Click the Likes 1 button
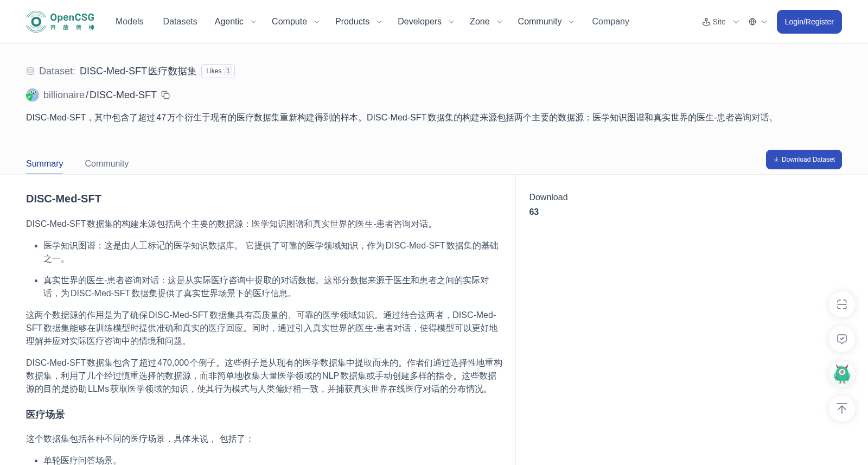The image size is (868, 465). (x=218, y=71)
